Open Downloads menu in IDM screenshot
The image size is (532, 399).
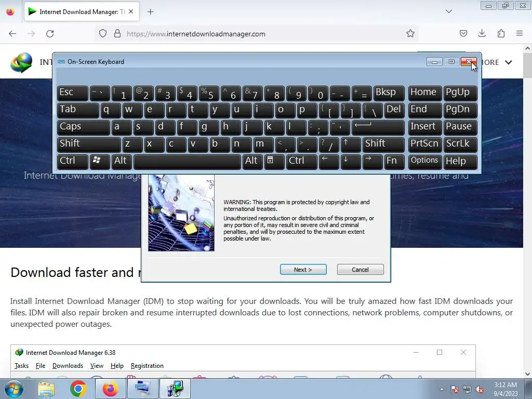coord(68,366)
